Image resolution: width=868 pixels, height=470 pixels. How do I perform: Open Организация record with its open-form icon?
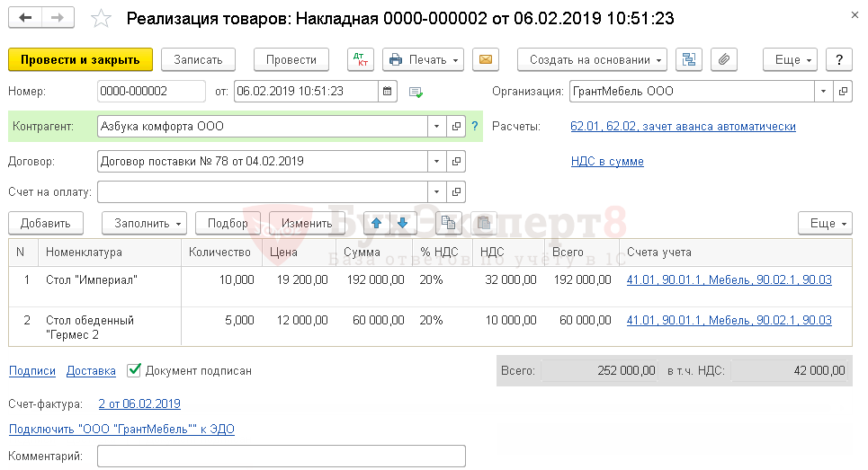(843, 92)
